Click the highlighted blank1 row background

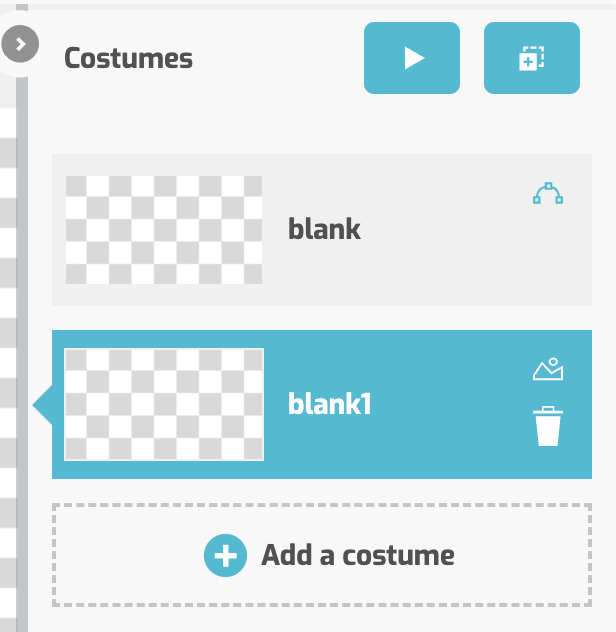click(x=322, y=404)
